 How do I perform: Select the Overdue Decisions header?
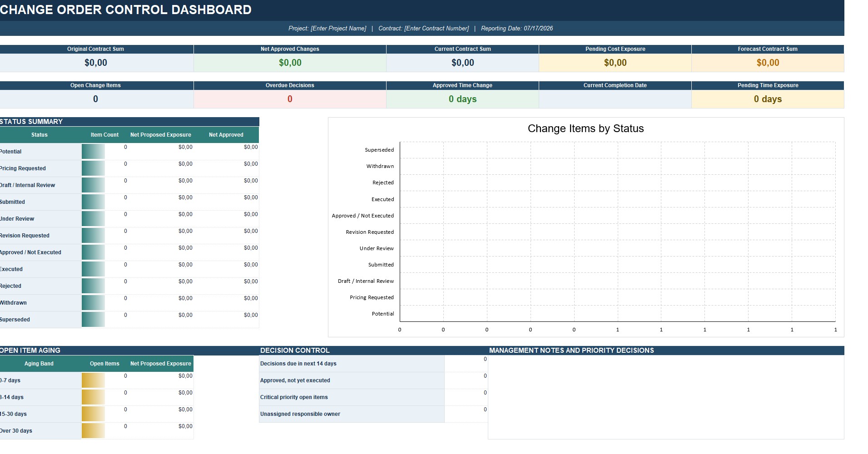290,85
